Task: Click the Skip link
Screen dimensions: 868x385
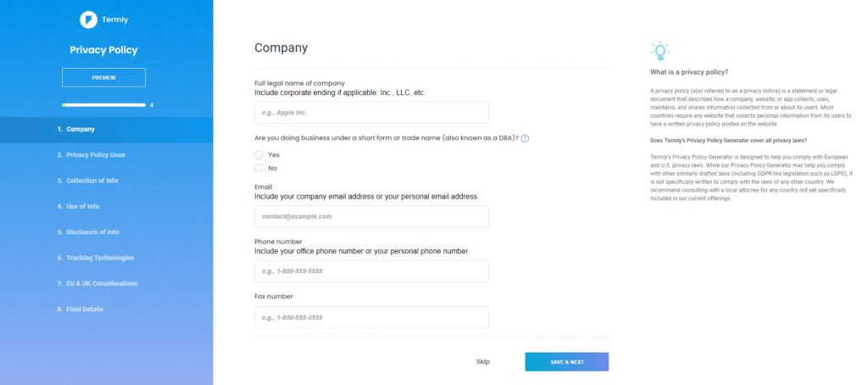Action: pyautogui.click(x=483, y=362)
